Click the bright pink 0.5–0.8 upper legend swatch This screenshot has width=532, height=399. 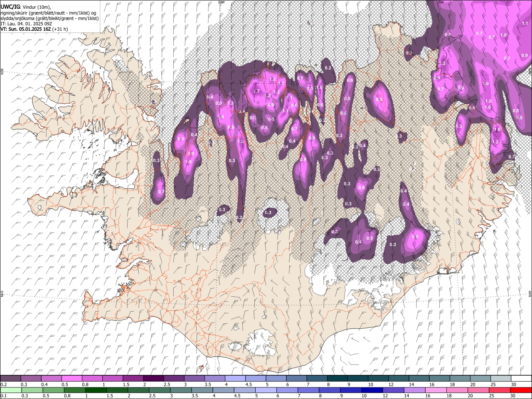pos(72,379)
